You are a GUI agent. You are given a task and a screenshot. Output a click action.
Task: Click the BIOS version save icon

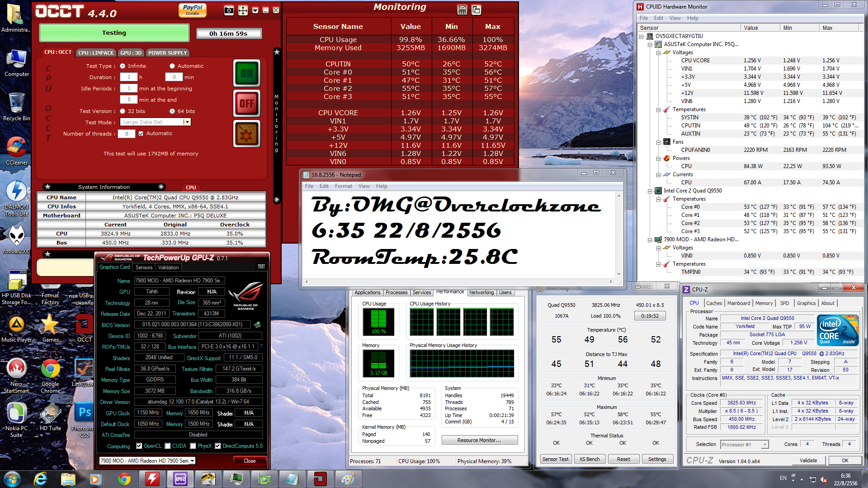257,324
